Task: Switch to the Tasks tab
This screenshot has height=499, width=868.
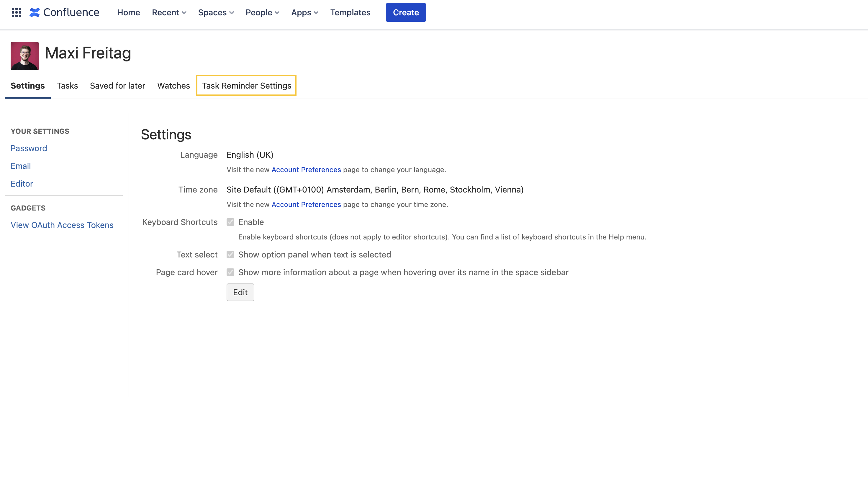Action: [67, 86]
